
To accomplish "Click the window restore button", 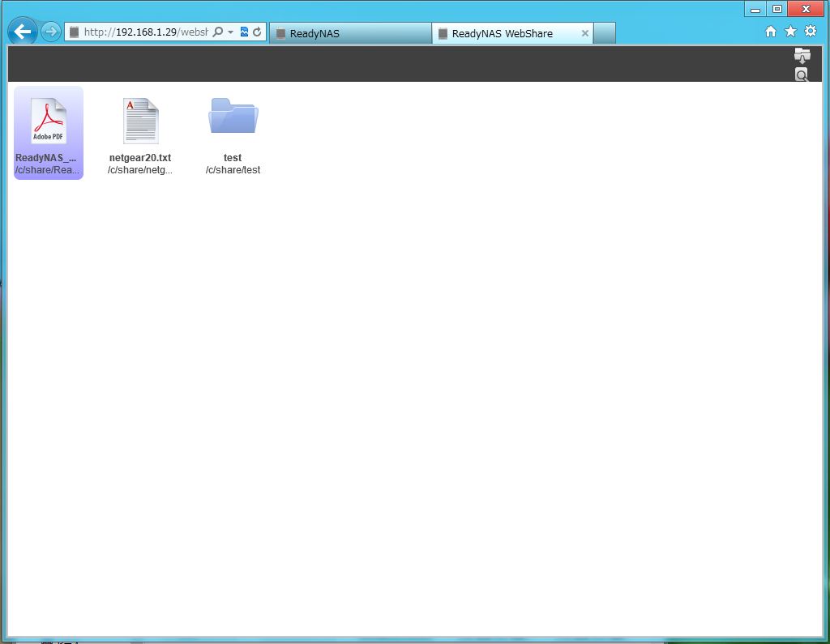I will pyautogui.click(x=777, y=9).
